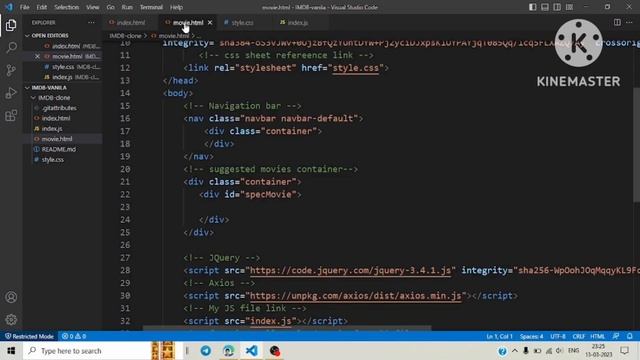Open the Edit menu
This screenshot has height=360, width=640.
(41, 7)
